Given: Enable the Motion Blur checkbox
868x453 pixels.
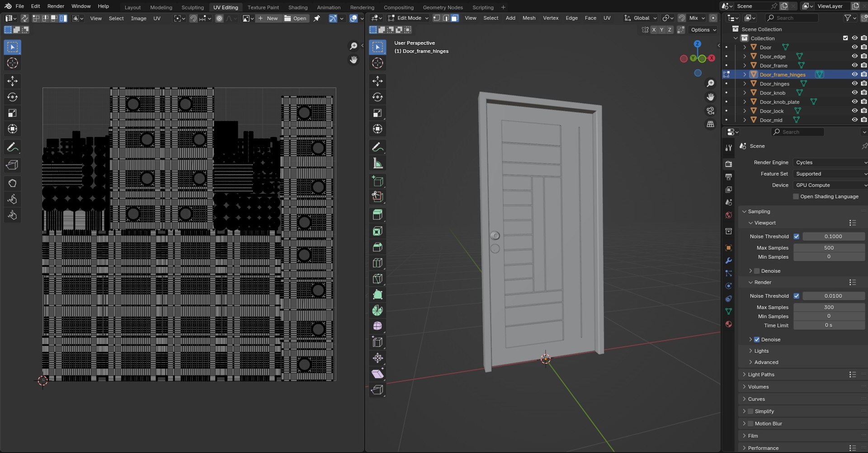Looking at the screenshot, I should click(x=750, y=424).
